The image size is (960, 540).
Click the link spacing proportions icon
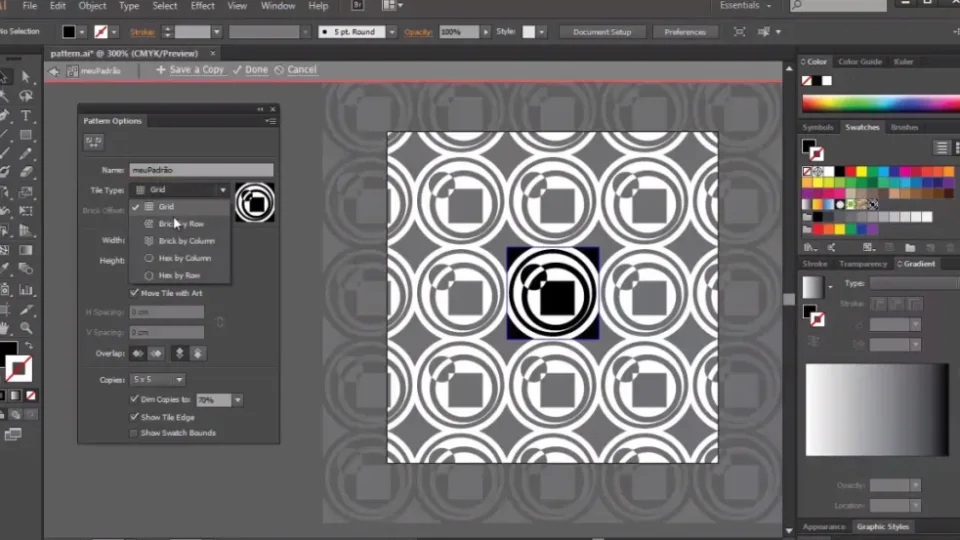(x=220, y=322)
